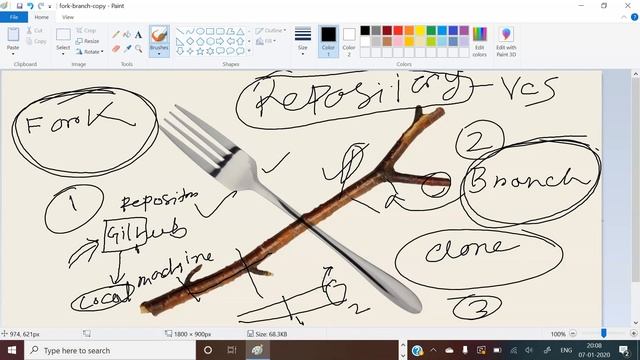Click the Save icon in title bar
Viewport: 640px width, 360px height.
click(x=19, y=6)
